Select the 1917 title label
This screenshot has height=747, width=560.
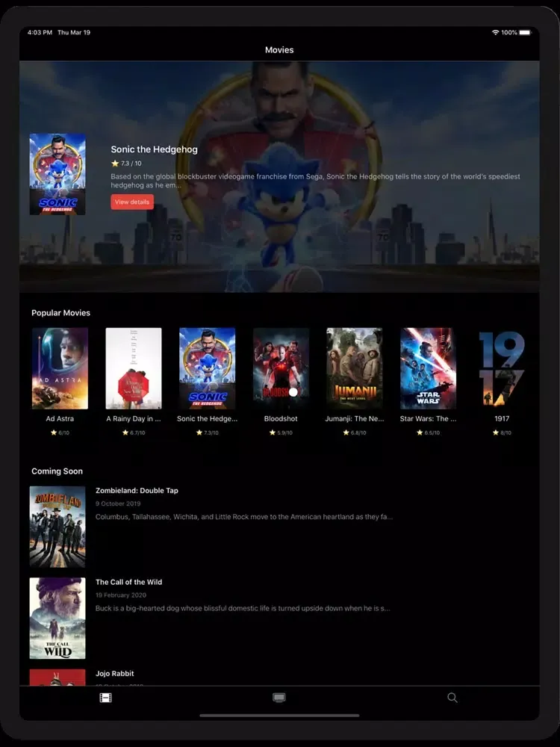tap(502, 419)
